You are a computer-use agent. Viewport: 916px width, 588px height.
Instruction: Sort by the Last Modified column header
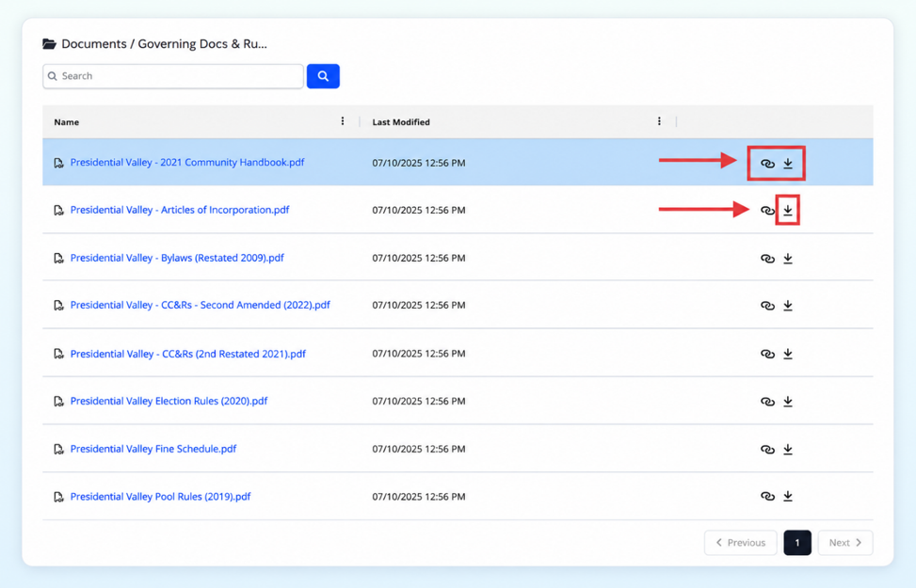coord(401,122)
